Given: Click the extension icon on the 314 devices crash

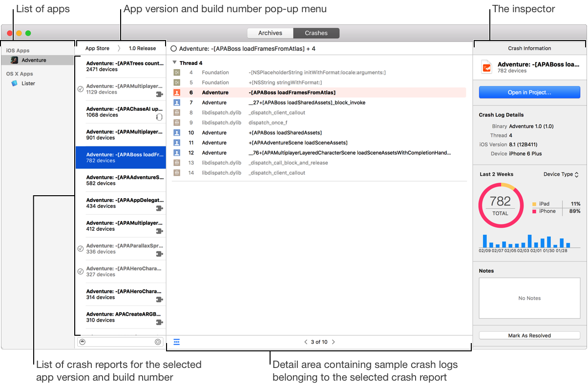Looking at the screenshot, I should 159,300.
